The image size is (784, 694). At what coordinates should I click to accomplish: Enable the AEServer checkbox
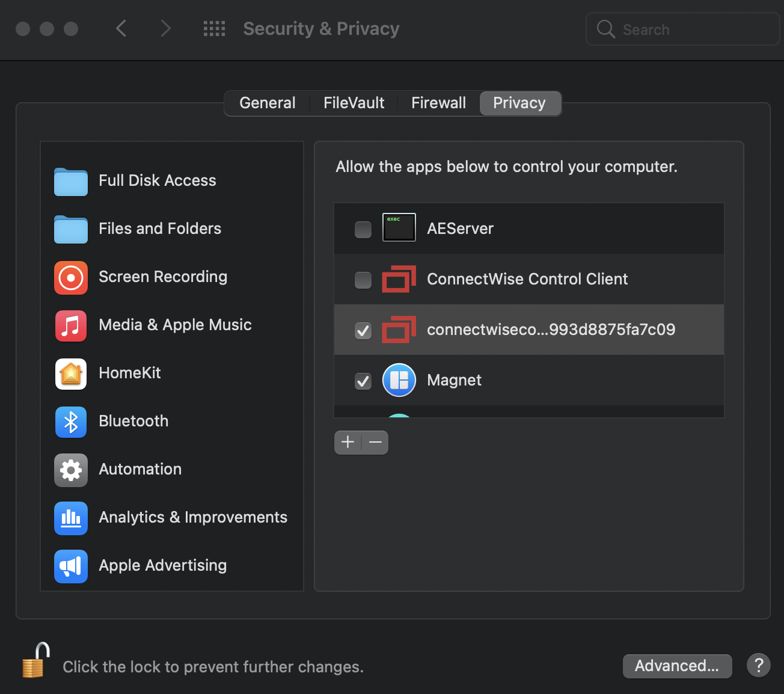(363, 229)
